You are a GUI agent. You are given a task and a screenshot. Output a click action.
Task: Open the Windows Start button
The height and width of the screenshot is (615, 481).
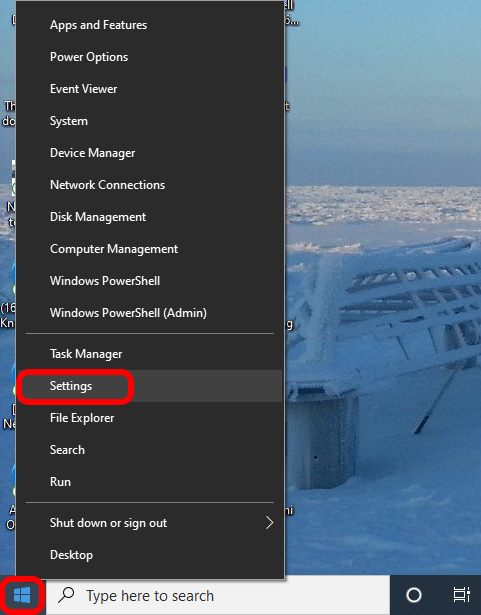coord(22,596)
